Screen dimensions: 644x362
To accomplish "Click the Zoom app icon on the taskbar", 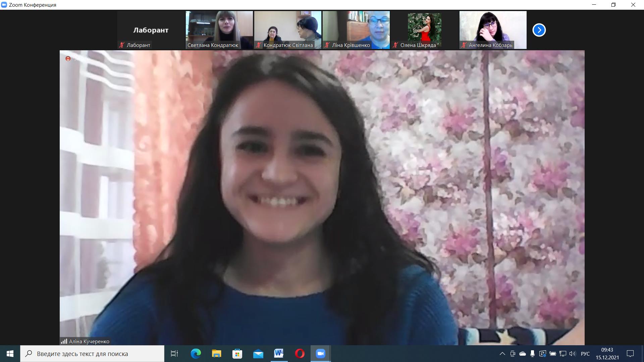I will click(x=321, y=354).
